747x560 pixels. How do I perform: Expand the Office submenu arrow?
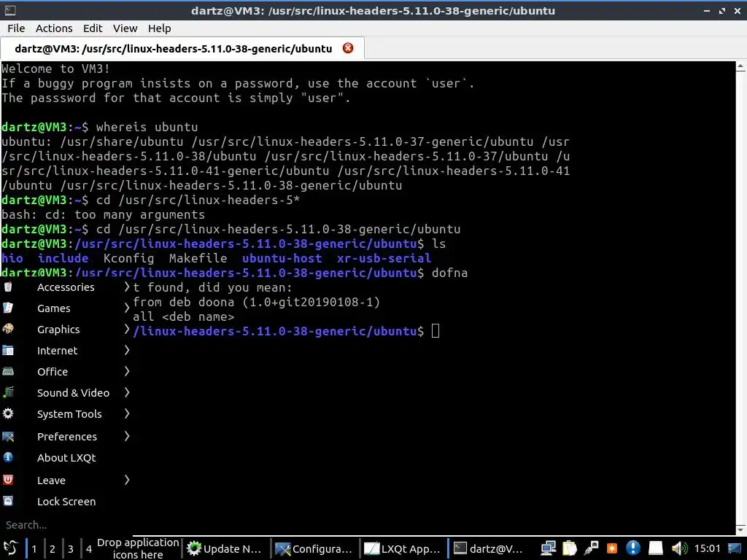[x=127, y=371]
